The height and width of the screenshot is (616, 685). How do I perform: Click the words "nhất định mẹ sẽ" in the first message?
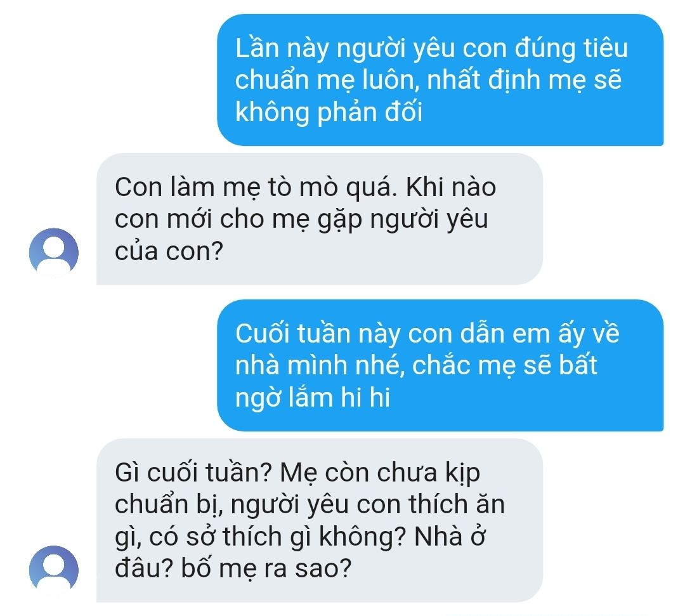(x=525, y=80)
